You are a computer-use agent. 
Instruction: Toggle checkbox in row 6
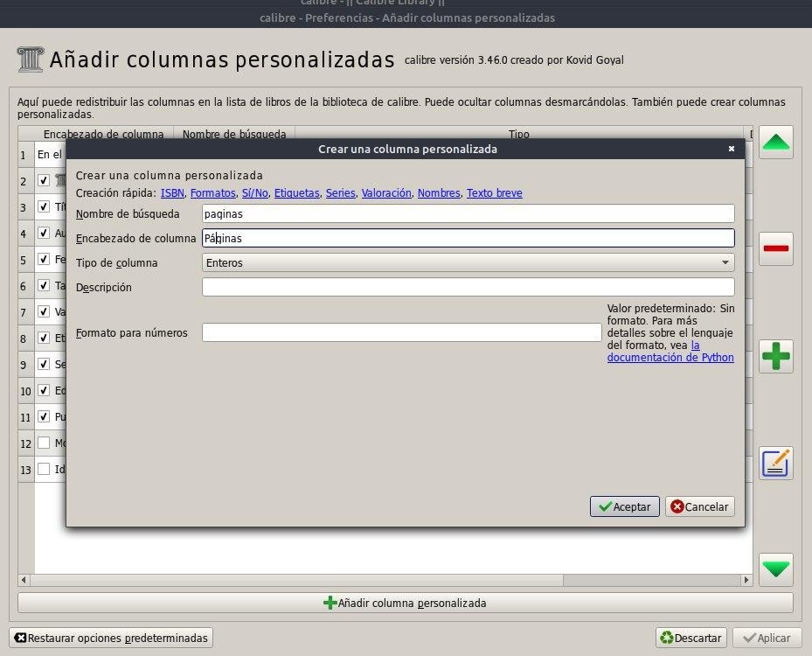click(x=44, y=285)
